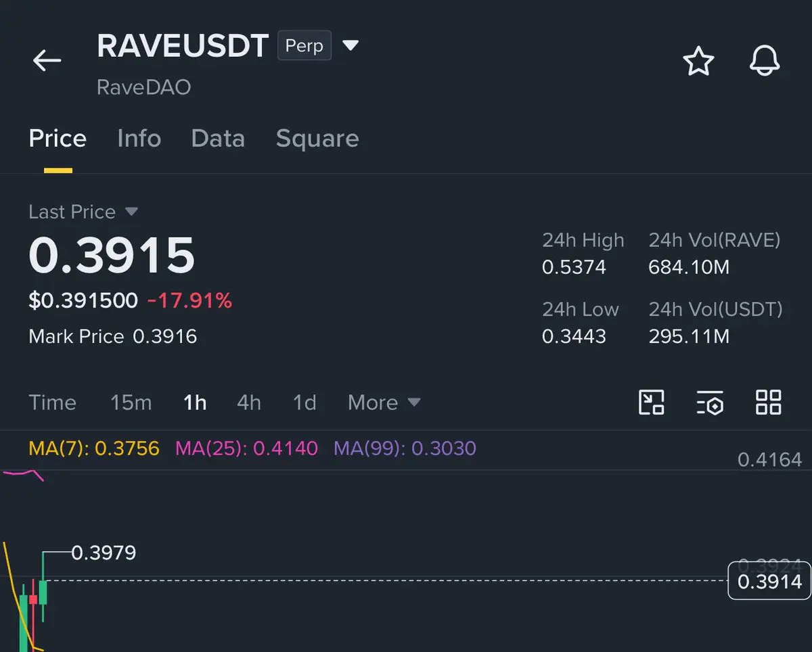Tap the RaveDAO subtitle
The height and width of the screenshot is (652, 812).
[143, 87]
